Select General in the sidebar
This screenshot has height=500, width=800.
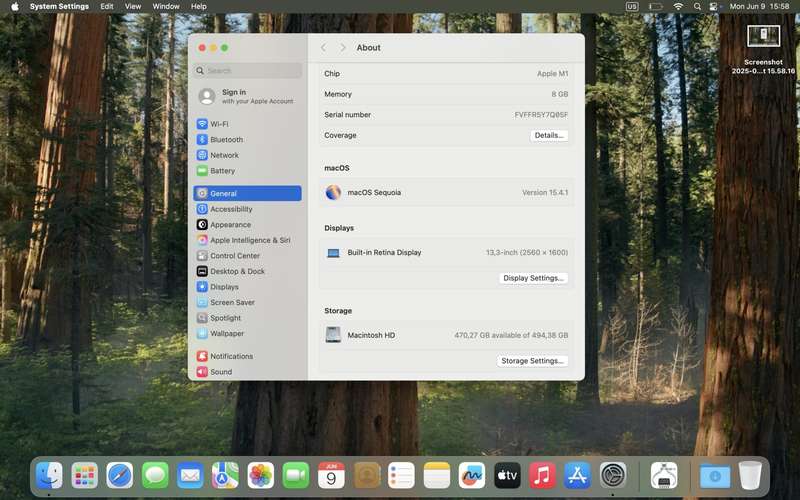pyautogui.click(x=247, y=193)
